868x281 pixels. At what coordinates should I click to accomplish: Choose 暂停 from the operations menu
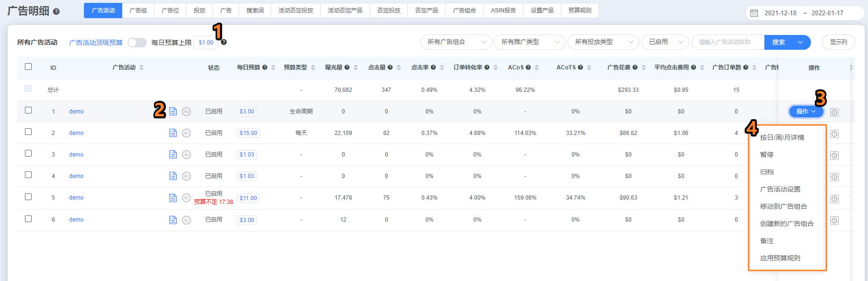click(767, 155)
